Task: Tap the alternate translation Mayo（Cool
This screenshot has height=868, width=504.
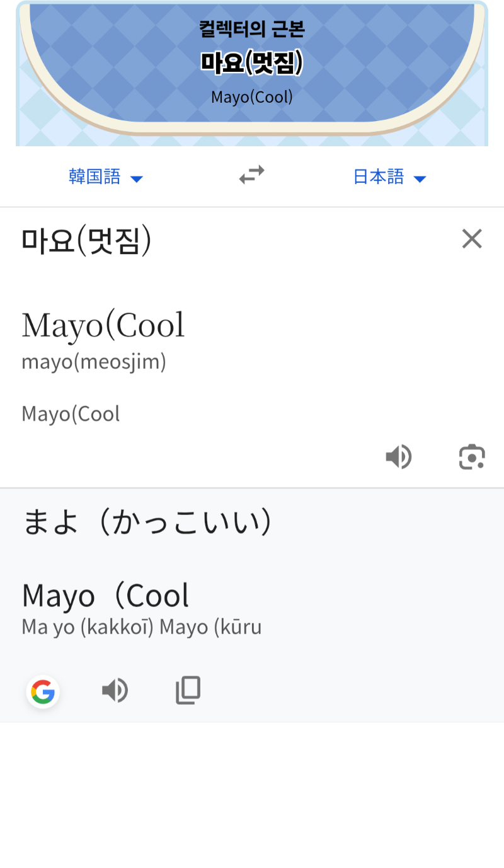Action: pos(105,596)
